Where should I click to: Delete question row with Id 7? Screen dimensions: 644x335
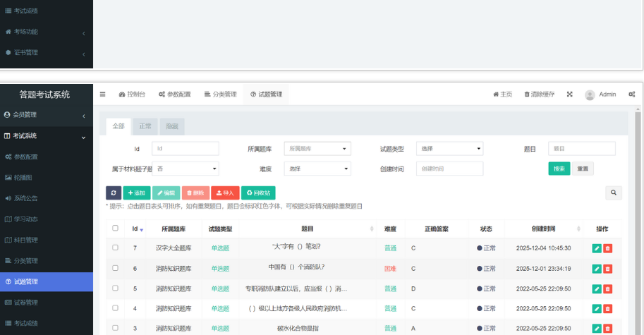pos(608,248)
